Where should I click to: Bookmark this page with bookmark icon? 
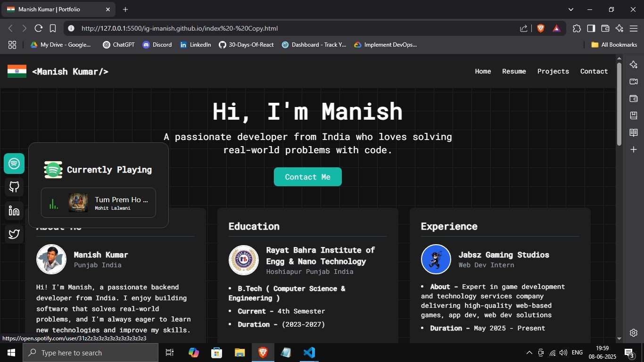pos(53,28)
